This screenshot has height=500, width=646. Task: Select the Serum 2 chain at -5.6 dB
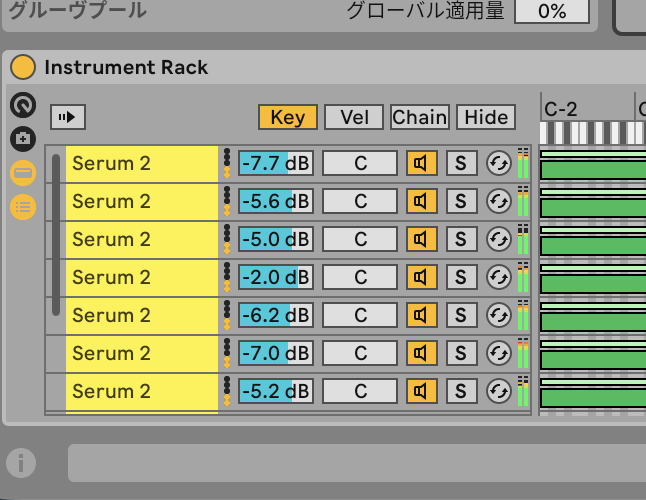(142, 201)
